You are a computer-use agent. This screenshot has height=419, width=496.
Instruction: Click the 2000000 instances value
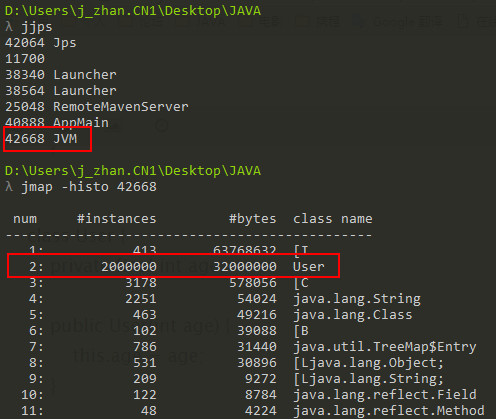(129, 267)
